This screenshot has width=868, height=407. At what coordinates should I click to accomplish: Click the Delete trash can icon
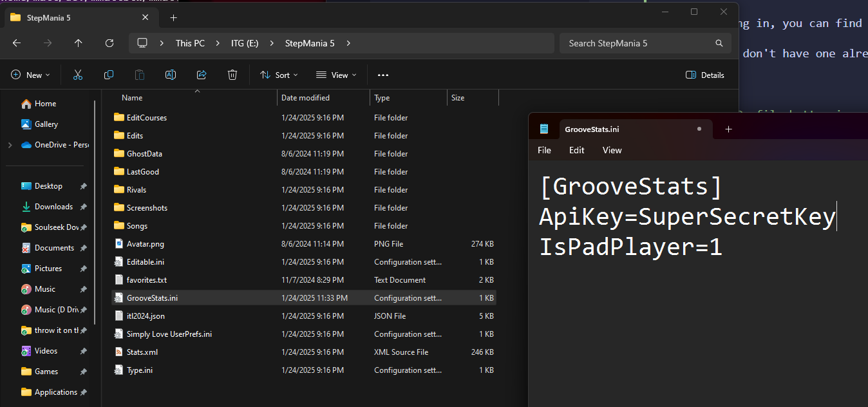(232, 75)
